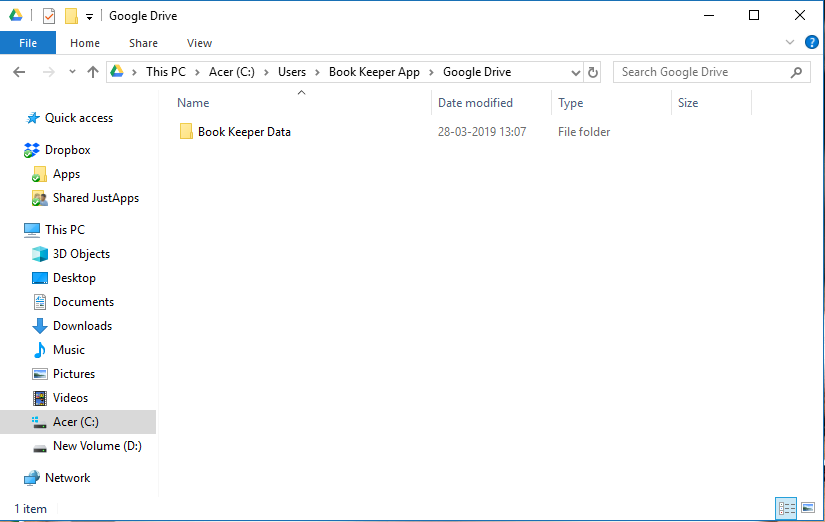Image resolution: width=825 pixels, height=522 pixels.
Task: Switch to Details view in status bar
Action: pyautogui.click(x=787, y=508)
